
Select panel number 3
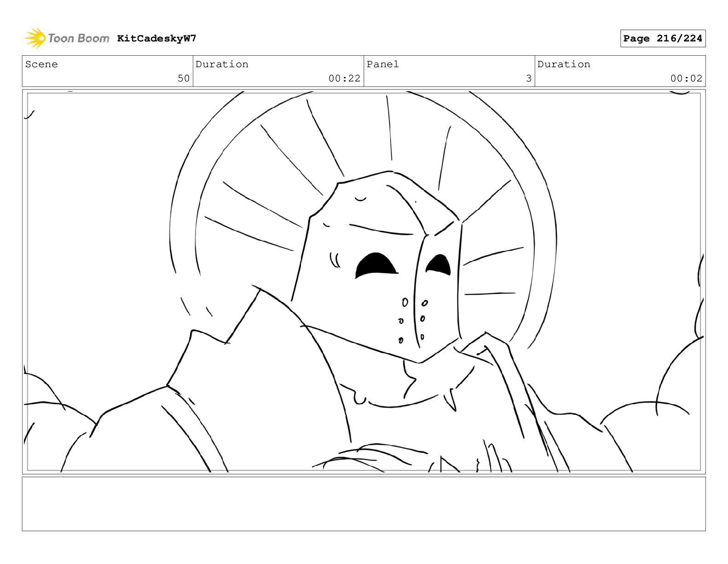point(529,78)
